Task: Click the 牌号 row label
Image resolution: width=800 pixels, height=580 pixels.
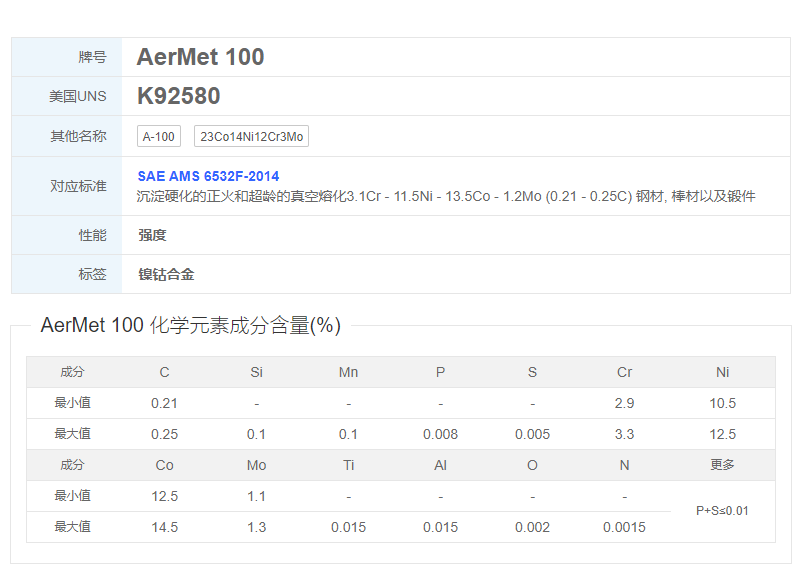Action: tap(92, 57)
